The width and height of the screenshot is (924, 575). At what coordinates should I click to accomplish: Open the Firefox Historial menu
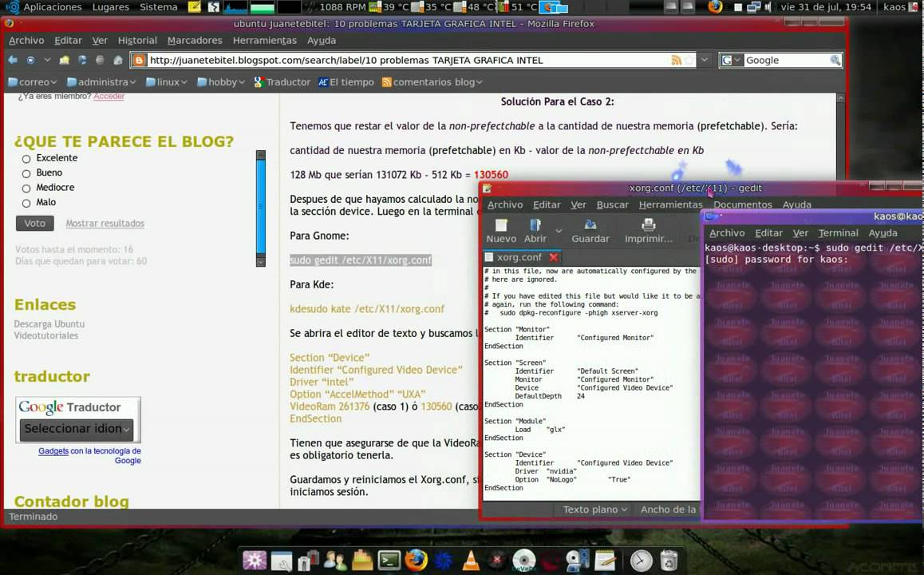point(137,40)
